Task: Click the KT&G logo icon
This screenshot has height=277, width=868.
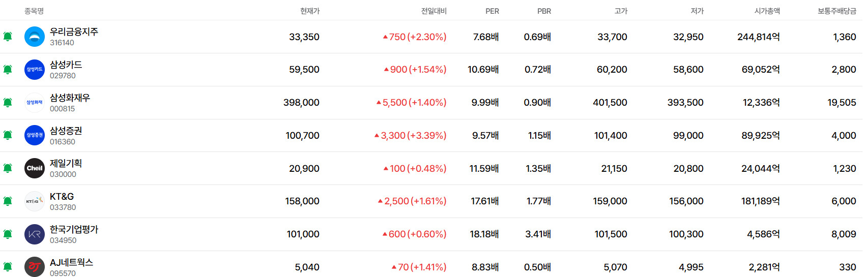Action: [x=35, y=201]
